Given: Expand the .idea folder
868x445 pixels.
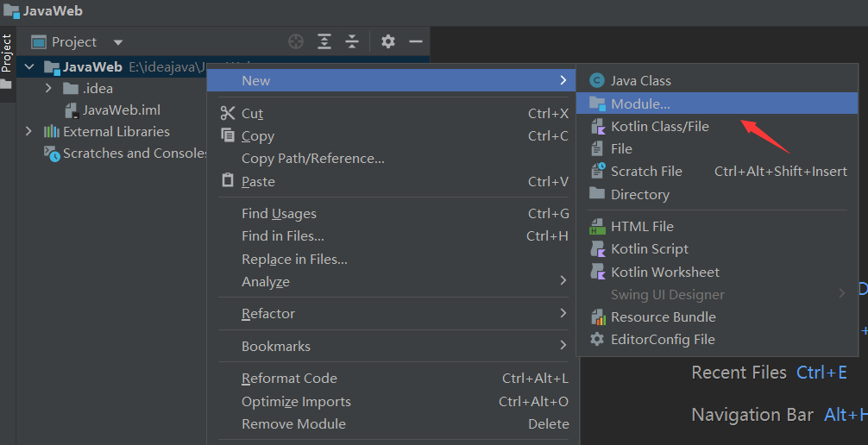Looking at the screenshot, I should click(x=49, y=88).
